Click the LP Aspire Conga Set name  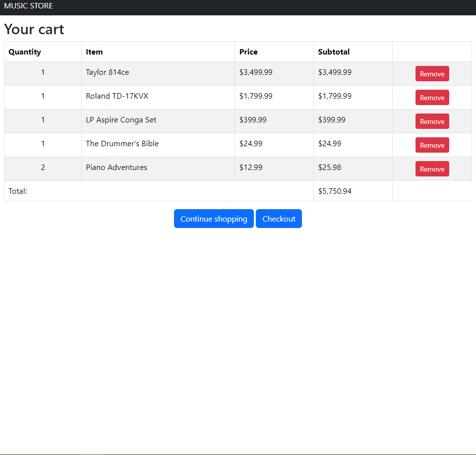(121, 120)
